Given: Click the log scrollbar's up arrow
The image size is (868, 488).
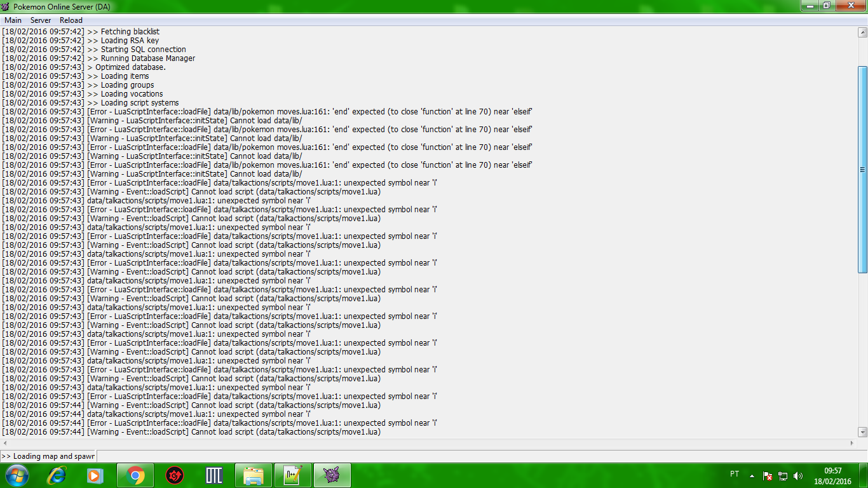Looking at the screenshot, I should pyautogui.click(x=862, y=31).
